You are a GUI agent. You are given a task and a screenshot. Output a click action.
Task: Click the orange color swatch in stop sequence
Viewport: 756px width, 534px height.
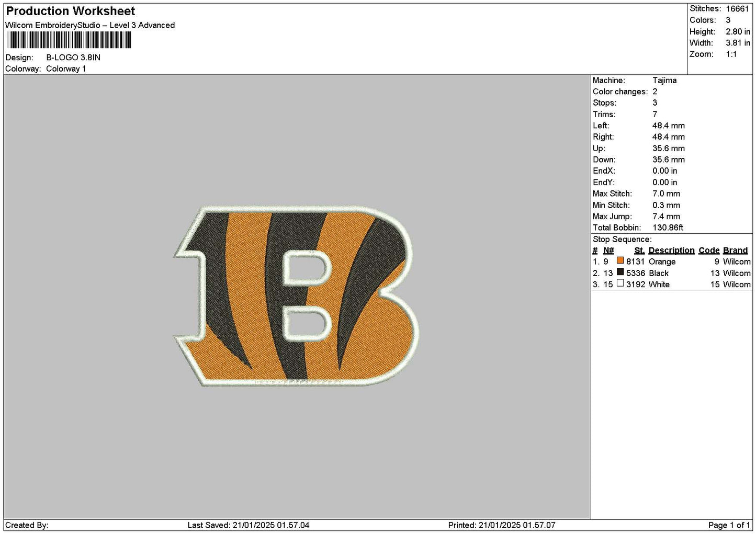(620, 260)
